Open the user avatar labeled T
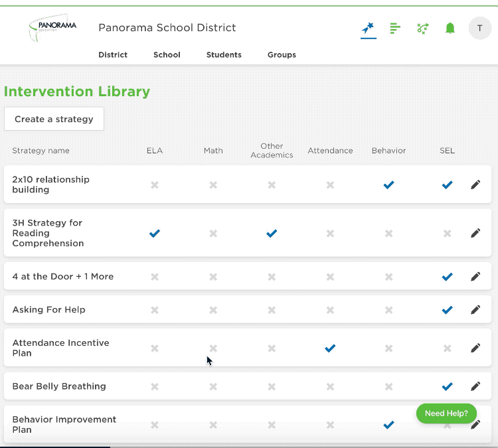Image resolution: width=498 pixels, height=448 pixels. 480,29
